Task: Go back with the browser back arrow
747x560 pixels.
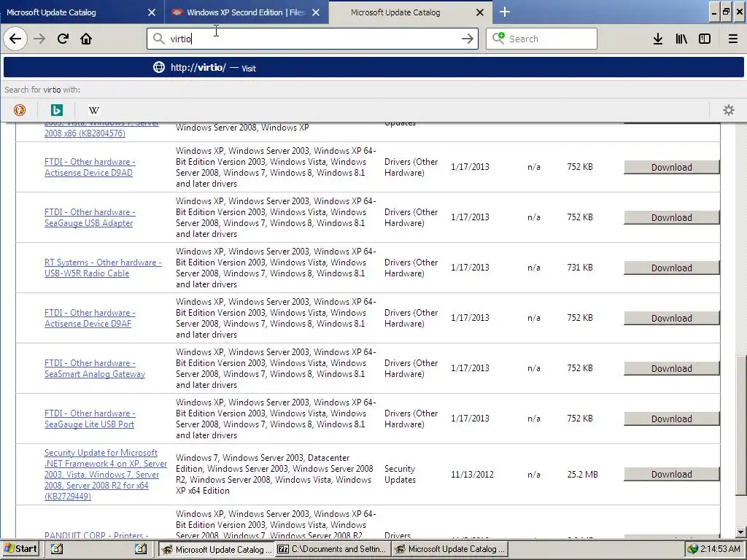Action: (x=15, y=39)
